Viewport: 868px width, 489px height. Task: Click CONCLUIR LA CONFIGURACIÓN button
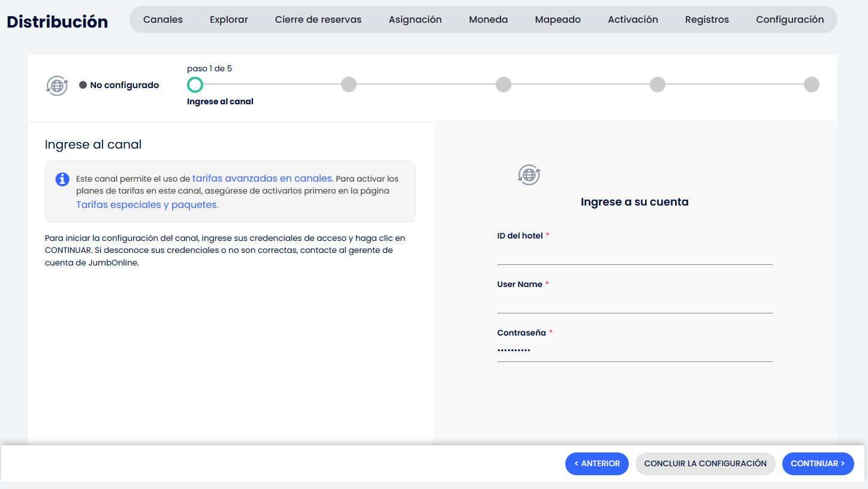click(705, 464)
